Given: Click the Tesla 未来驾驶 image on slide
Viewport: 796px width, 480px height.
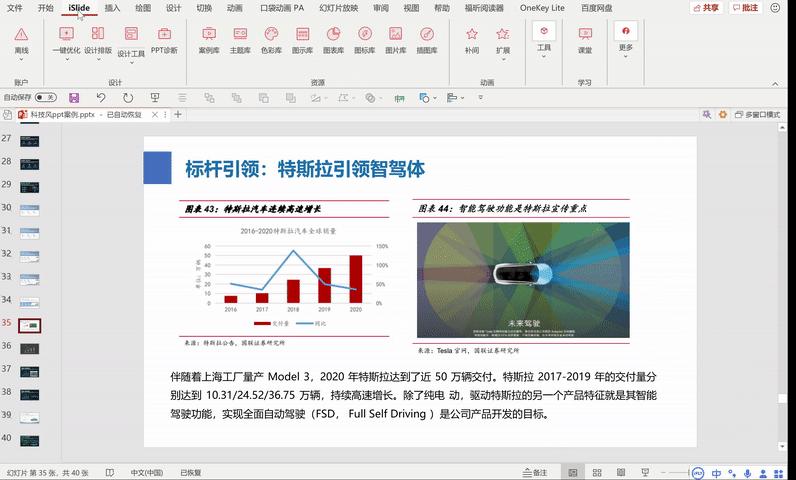Looking at the screenshot, I should click(x=523, y=280).
